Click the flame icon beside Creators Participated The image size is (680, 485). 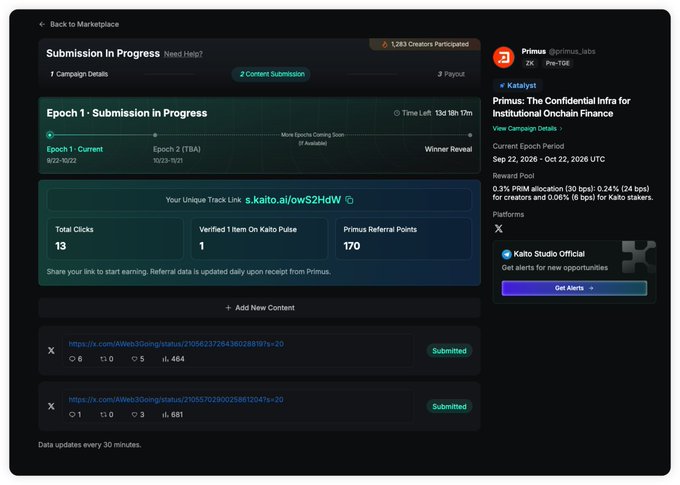click(384, 44)
